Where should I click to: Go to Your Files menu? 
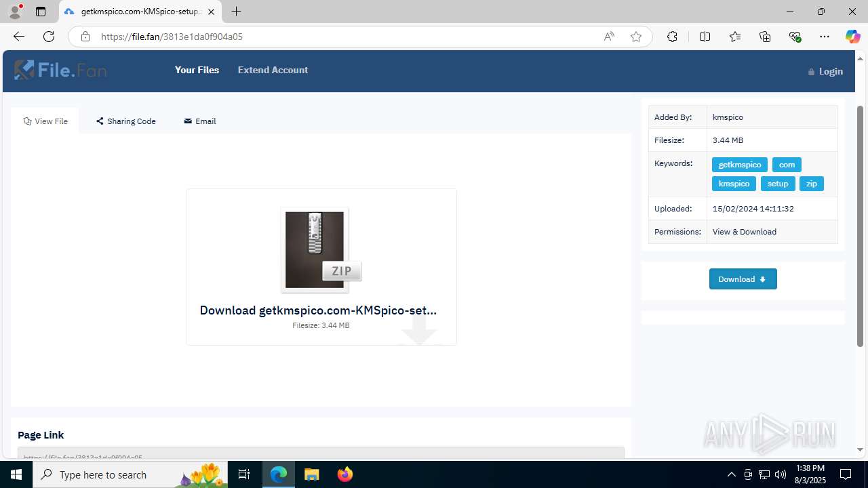tap(197, 70)
